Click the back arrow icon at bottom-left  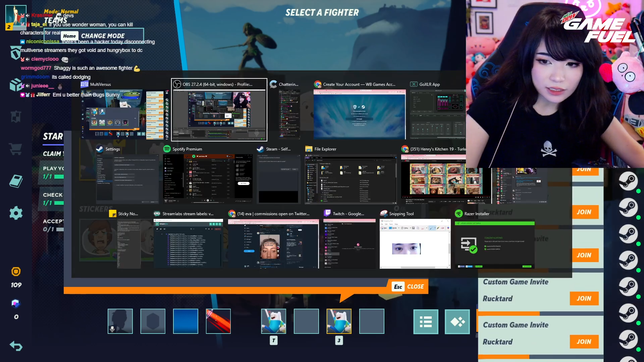pos(16,346)
